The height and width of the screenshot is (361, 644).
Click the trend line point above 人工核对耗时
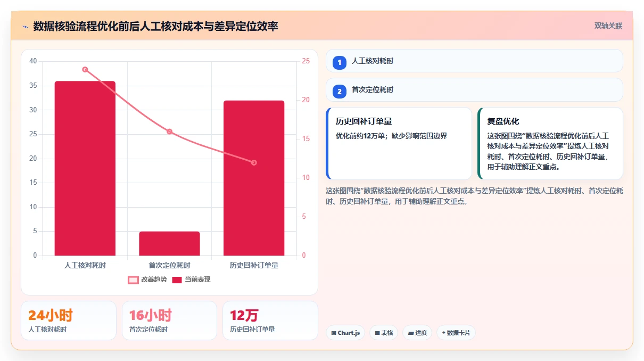[85, 69]
